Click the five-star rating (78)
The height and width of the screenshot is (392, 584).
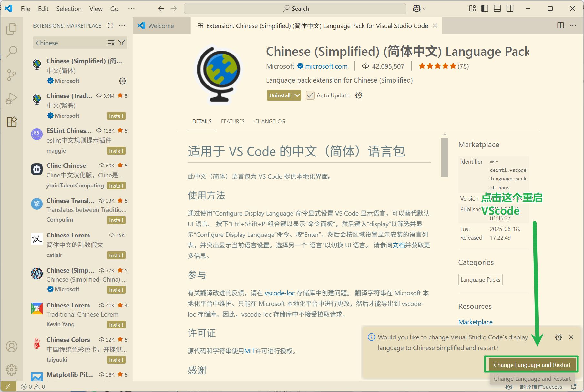pyautogui.click(x=444, y=66)
